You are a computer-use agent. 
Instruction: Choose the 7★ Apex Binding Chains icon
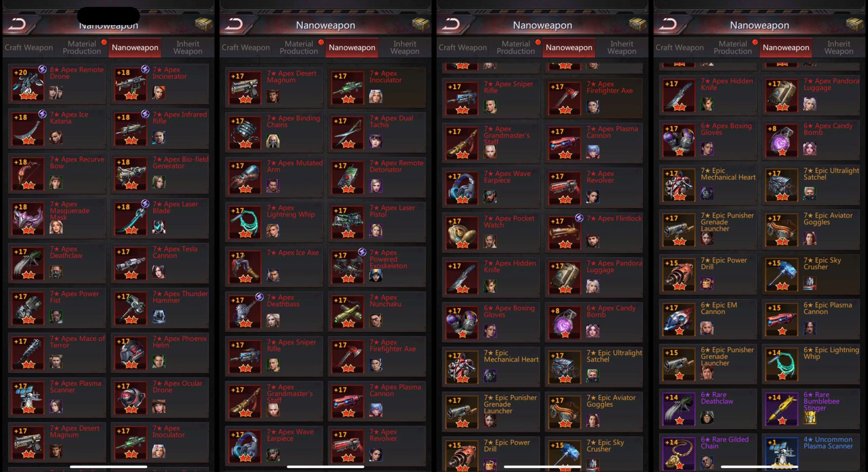click(x=245, y=132)
